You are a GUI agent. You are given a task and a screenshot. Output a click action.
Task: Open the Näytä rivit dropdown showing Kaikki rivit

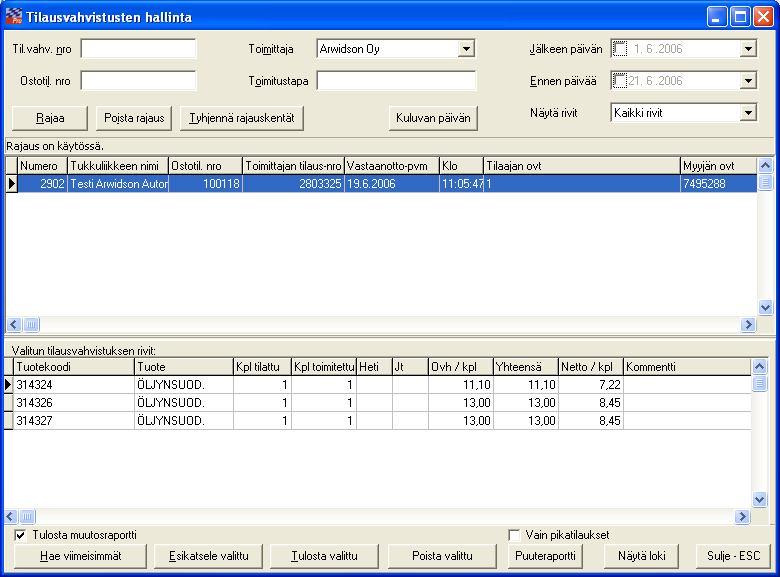click(x=748, y=113)
